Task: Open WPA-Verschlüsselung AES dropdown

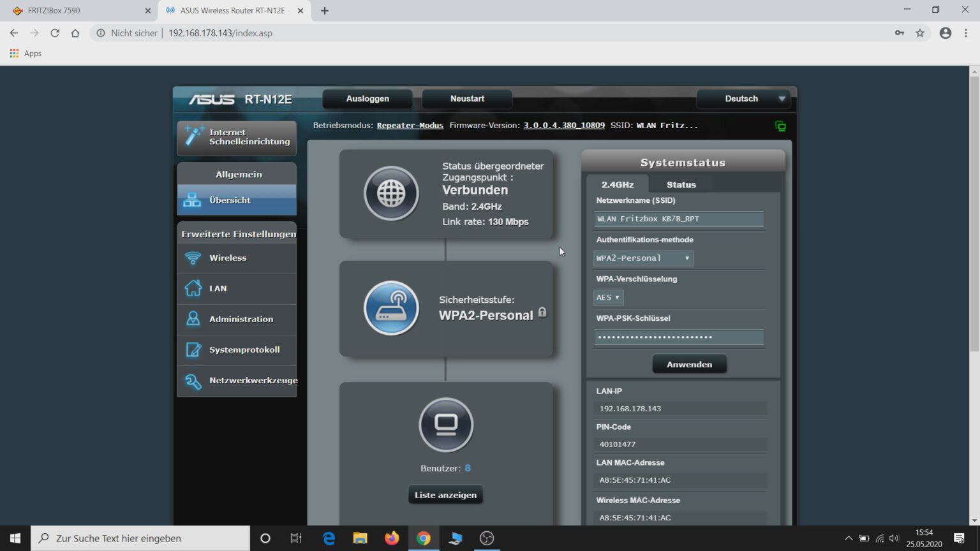Action: 608,298
